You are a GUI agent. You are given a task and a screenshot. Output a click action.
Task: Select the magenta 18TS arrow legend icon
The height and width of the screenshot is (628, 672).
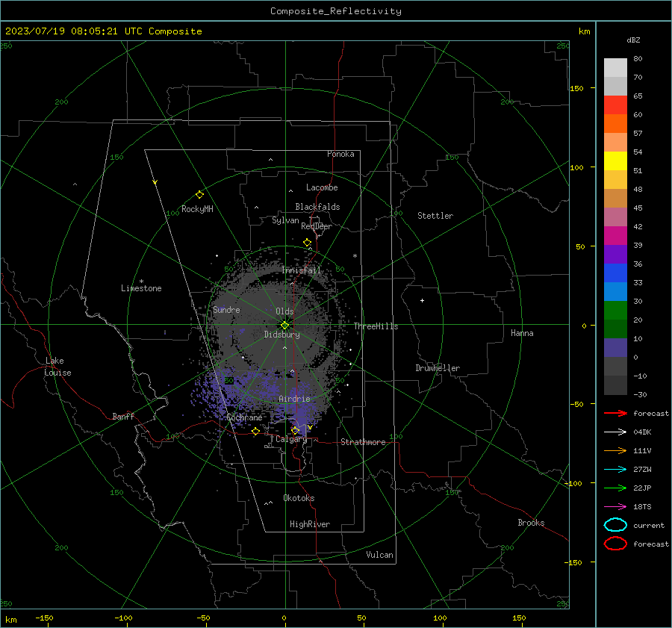[x=615, y=507]
